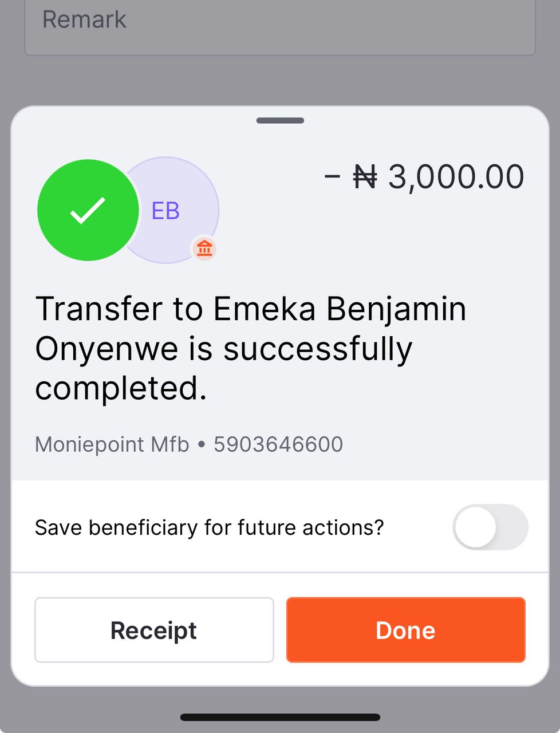Tap the word "completed."
560x733 pixels.
point(121,388)
